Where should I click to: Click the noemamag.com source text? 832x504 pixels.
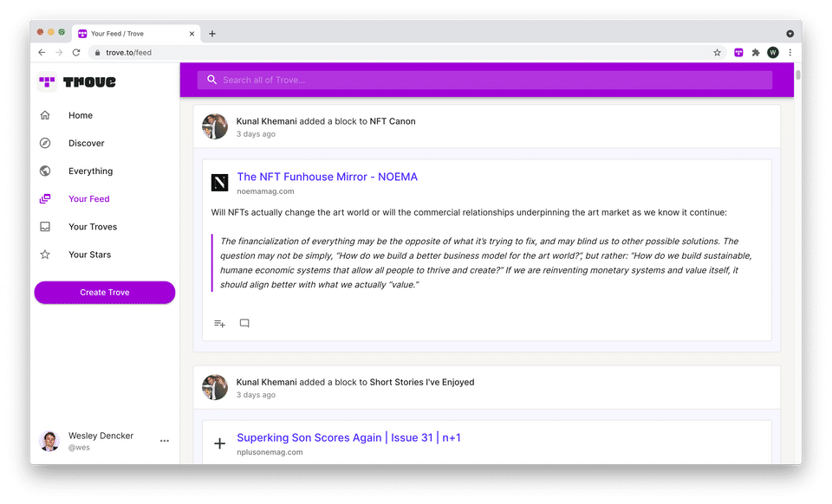pyautogui.click(x=265, y=191)
